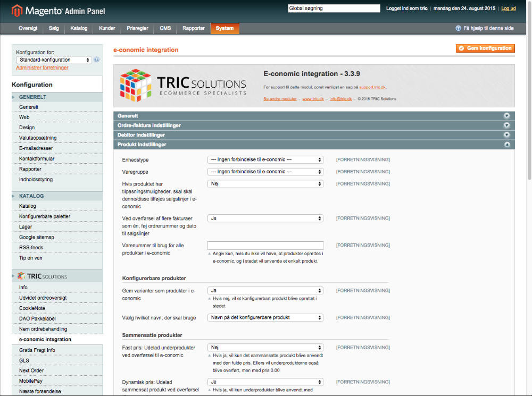
Task: Click the Global søgning search field
Action: tap(334, 8)
